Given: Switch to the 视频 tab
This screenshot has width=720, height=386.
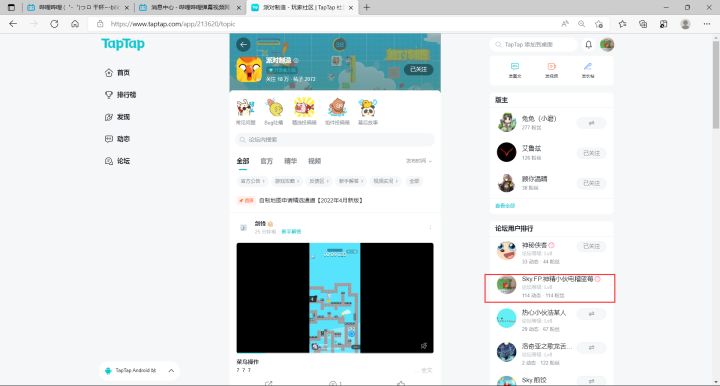Looking at the screenshot, I should [x=315, y=161].
